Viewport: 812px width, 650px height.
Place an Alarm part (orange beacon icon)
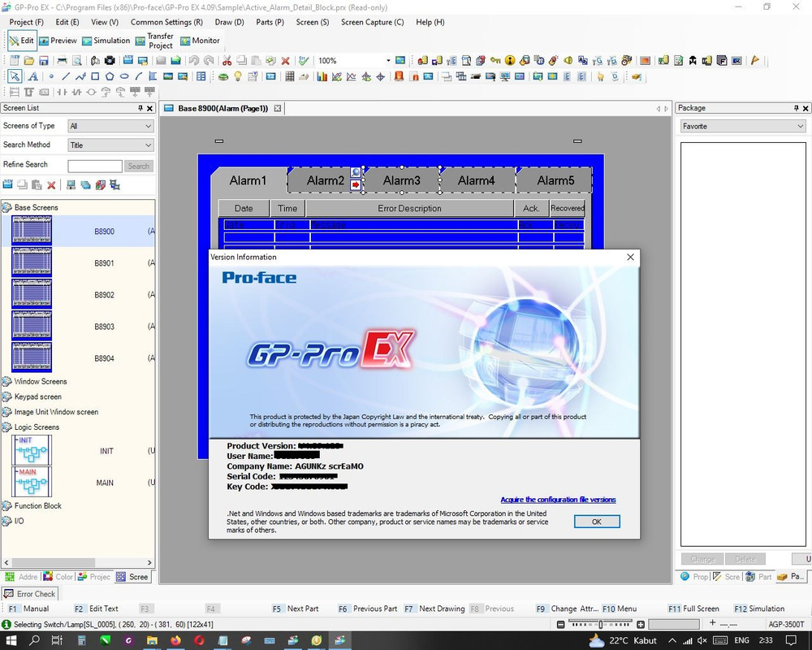point(399,76)
